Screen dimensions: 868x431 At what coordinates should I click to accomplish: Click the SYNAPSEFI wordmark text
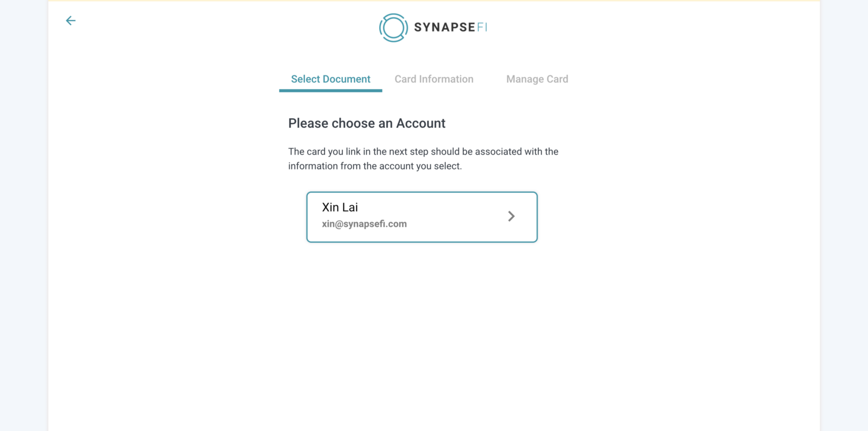tap(450, 27)
